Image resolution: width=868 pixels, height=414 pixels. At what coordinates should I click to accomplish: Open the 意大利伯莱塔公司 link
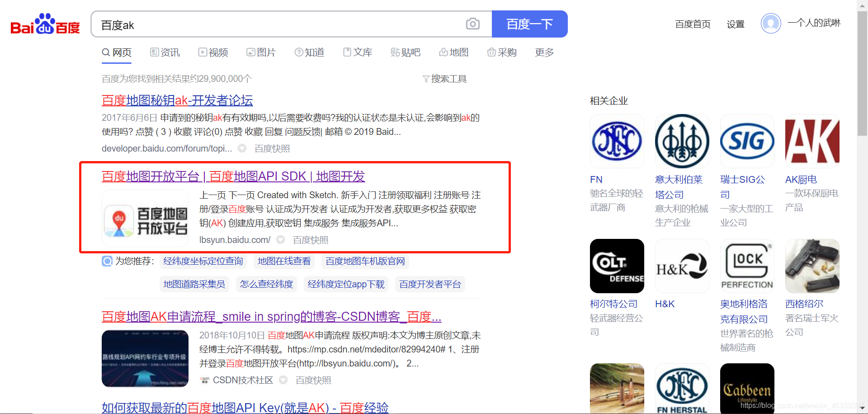(x=679, y=187)
